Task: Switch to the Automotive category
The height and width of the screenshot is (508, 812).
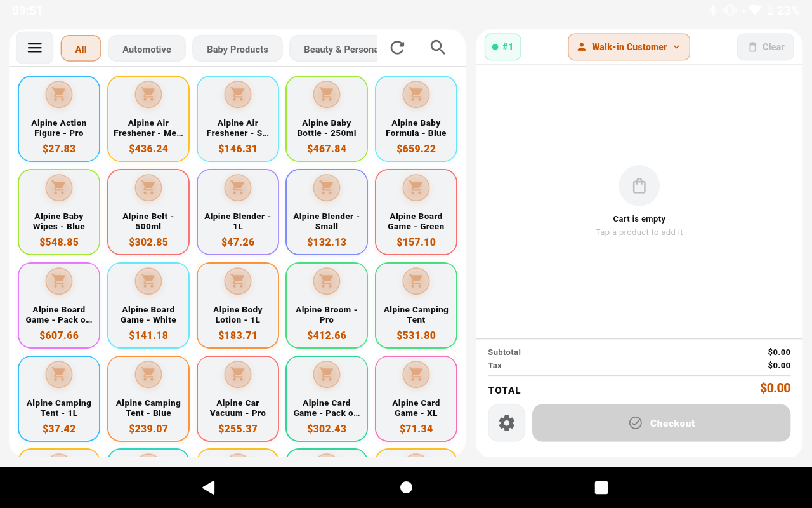Action: [147, 49]
